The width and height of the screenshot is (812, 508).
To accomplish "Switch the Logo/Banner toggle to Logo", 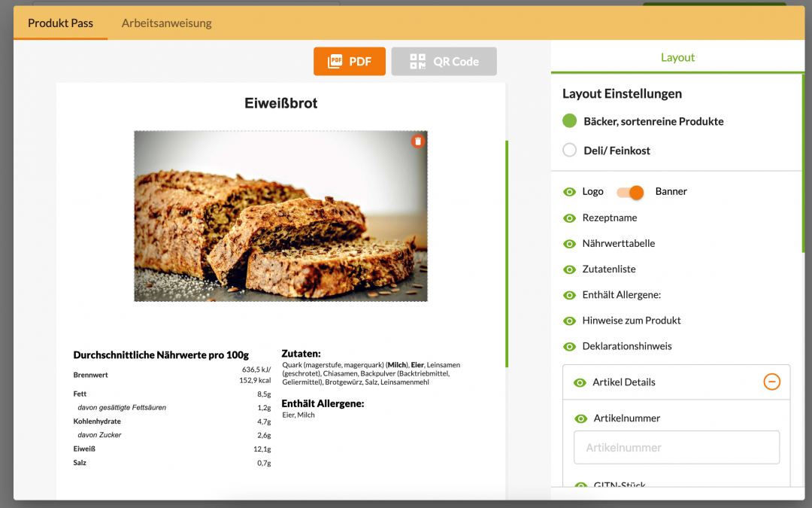I will click(623, 193).
